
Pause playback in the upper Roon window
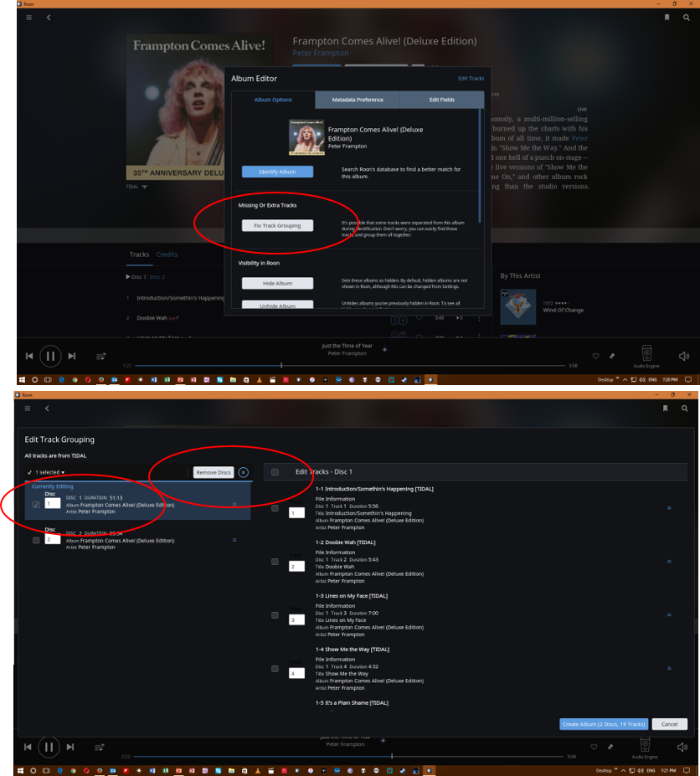tap(50, 356)
